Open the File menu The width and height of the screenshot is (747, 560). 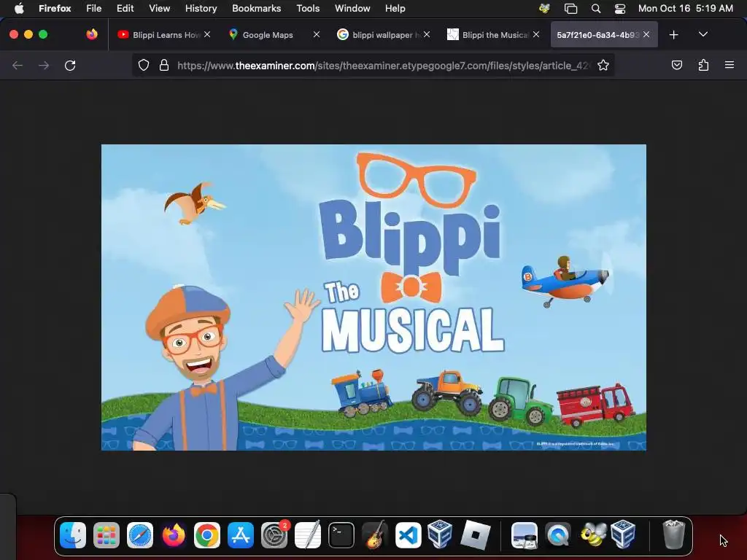[94, 8]
